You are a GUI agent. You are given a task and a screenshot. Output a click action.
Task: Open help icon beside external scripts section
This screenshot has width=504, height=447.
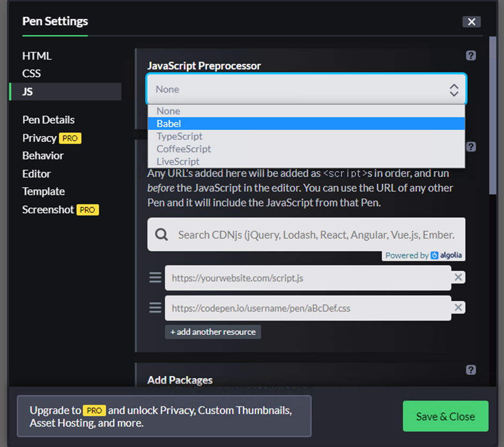coord(471,147)
